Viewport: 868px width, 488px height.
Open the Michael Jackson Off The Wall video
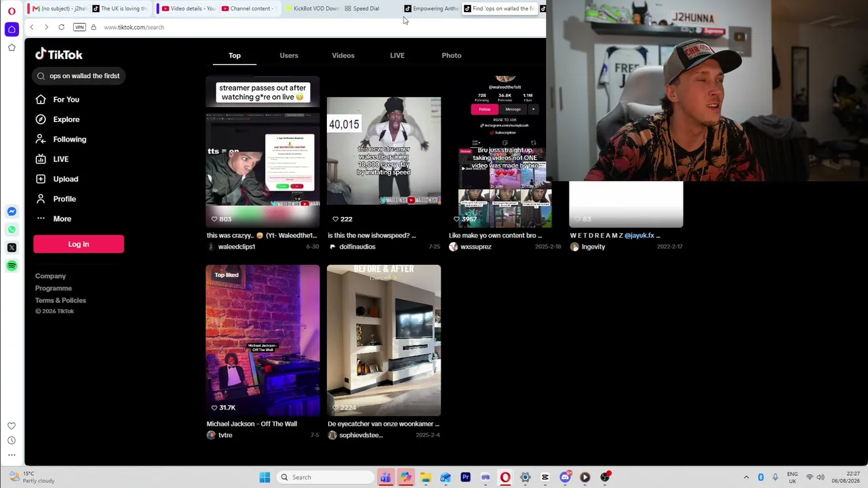(x=263, y=340)
